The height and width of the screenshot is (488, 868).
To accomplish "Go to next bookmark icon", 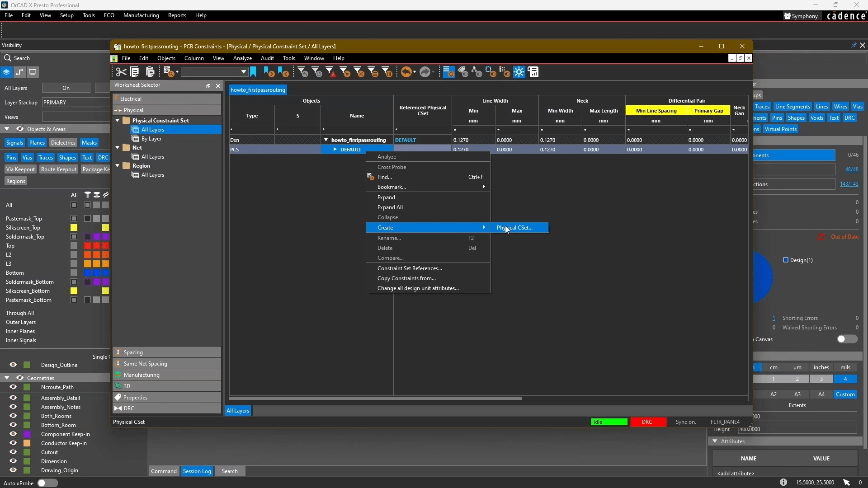I will [269, 72].
